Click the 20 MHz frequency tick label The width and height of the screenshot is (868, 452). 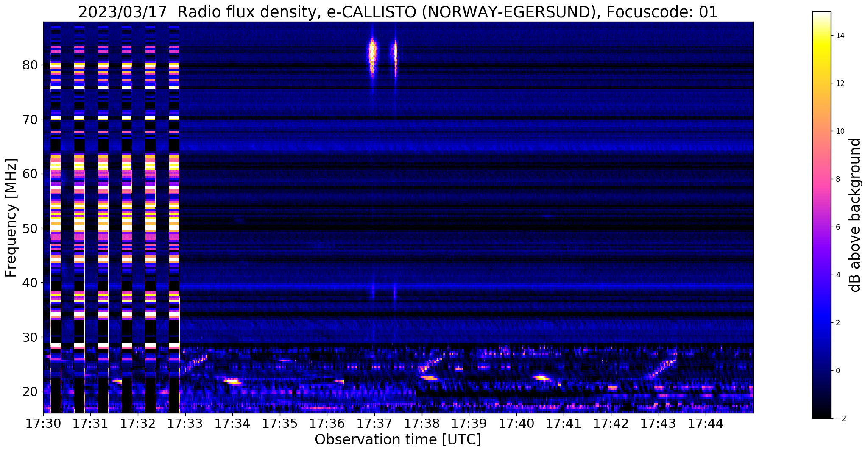click(x=31, y=391)
